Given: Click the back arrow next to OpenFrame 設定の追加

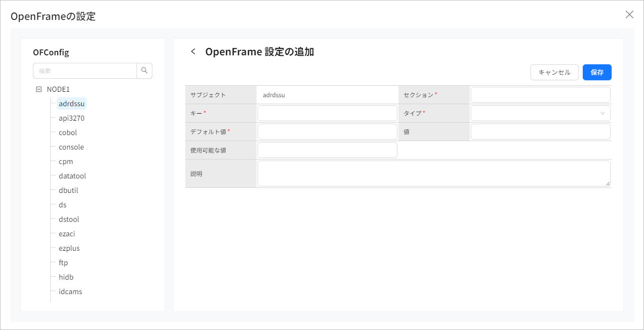Looking at the screenshot, I should pyautogui.click(x=193, y=51).
